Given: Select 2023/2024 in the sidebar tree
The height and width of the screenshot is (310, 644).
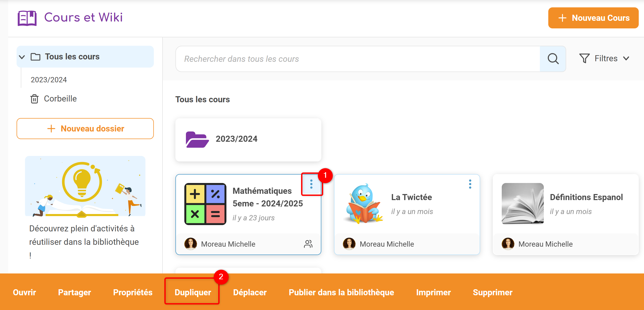Looking at the screenshot, I should [49, 80].
